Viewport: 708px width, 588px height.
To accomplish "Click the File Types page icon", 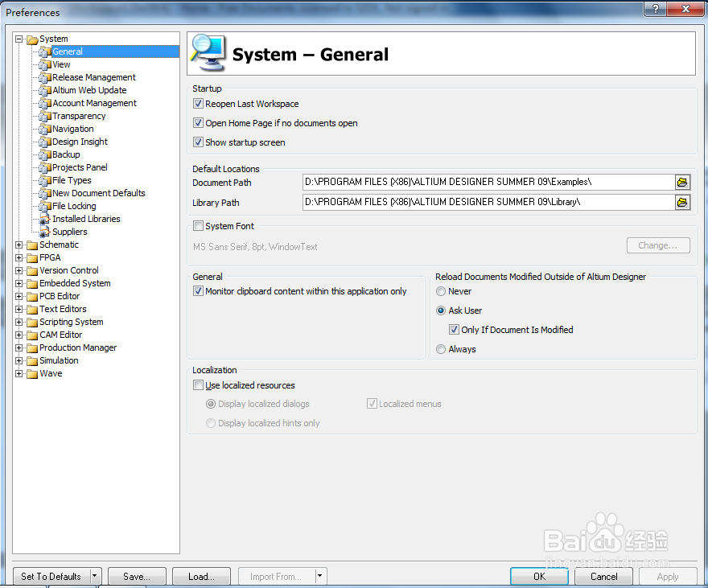I will point(45,181).
